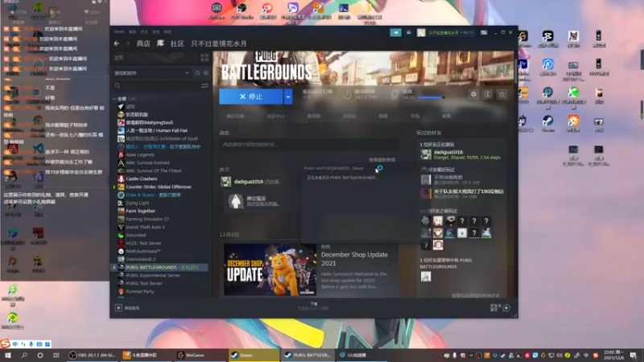This screenshot has width=644, height=362.
Task: Go back with Steam's back arrow
Action: click(117, 43)
